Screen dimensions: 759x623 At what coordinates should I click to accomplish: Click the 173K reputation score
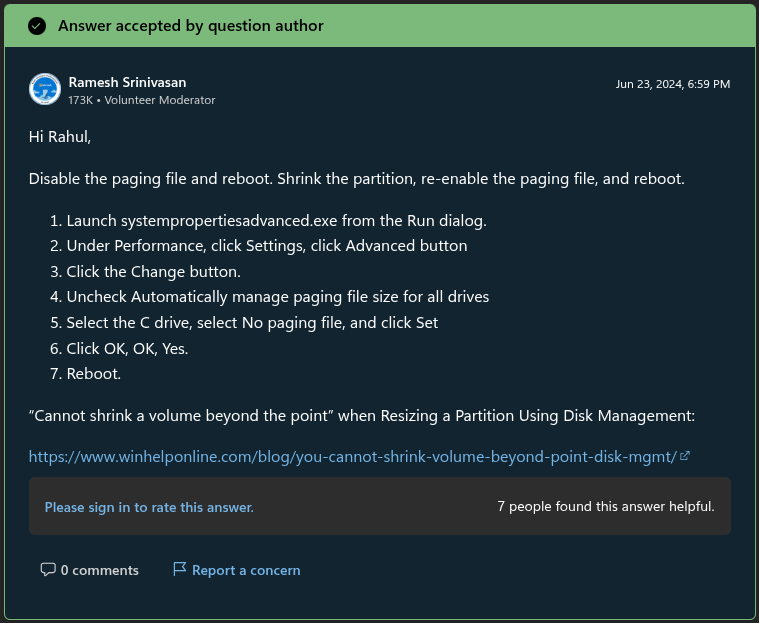pyautogui.click(x=80, y=100)
